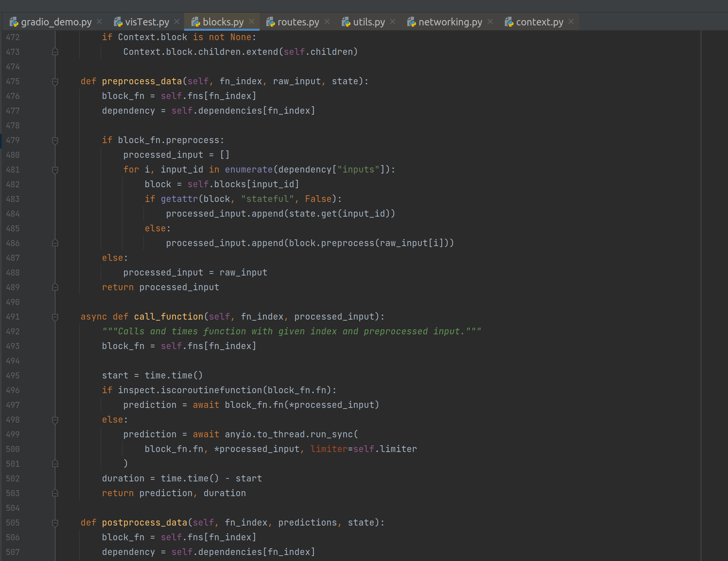This screenshot has height=561, width=728.
Task: Click the preprocess_data function name
Action: point(142,82)
